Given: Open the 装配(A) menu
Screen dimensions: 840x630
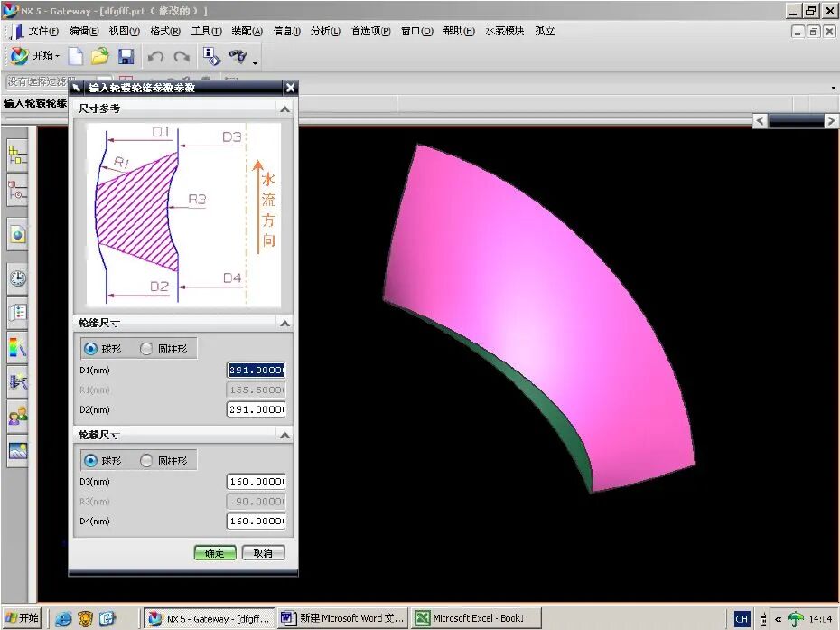Looking at the screenshot, I should [247, 31].
